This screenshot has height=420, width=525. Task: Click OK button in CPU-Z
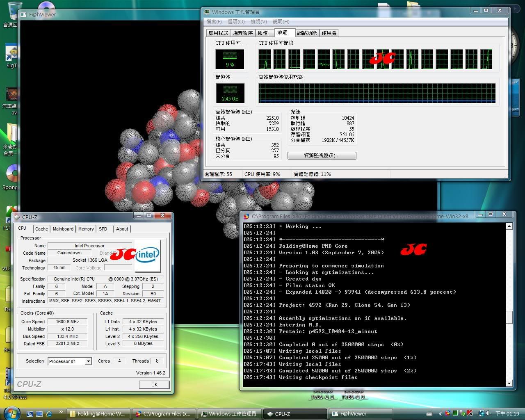pyautogui.click(x=154, y=384)
